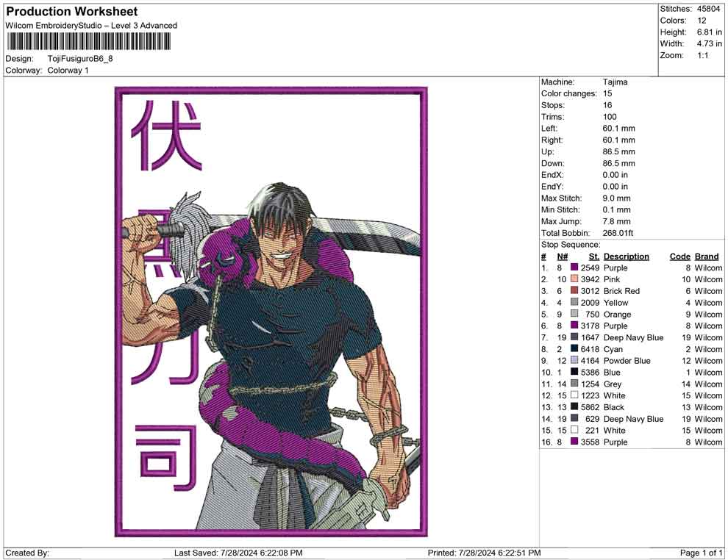
Task: Click the Machine value Tajima
Action: [x=615, y=82]
